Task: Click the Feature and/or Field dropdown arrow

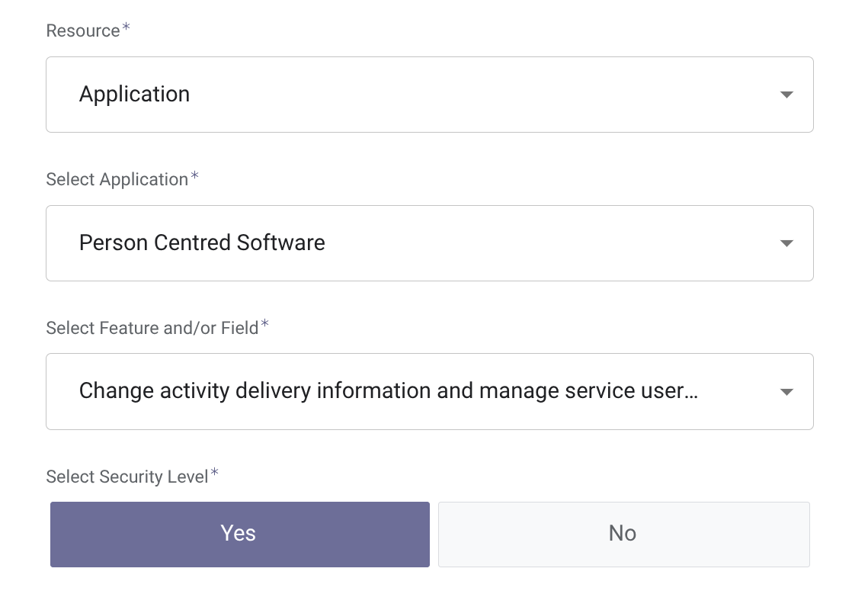Action: pos(786,393)
